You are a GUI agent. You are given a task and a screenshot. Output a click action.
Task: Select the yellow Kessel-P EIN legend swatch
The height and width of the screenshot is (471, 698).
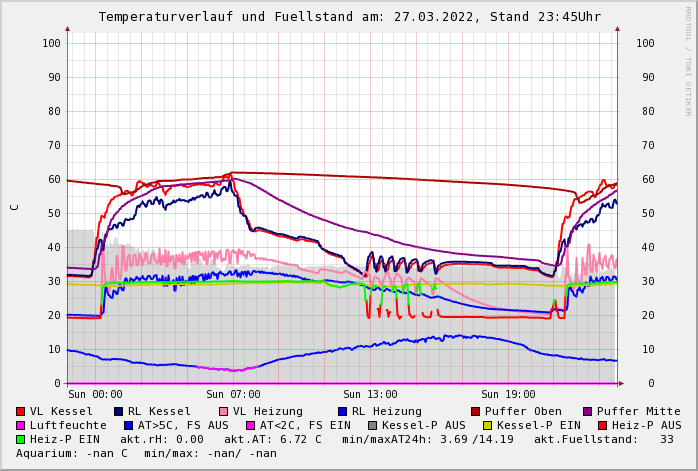[x=487, y=425]
